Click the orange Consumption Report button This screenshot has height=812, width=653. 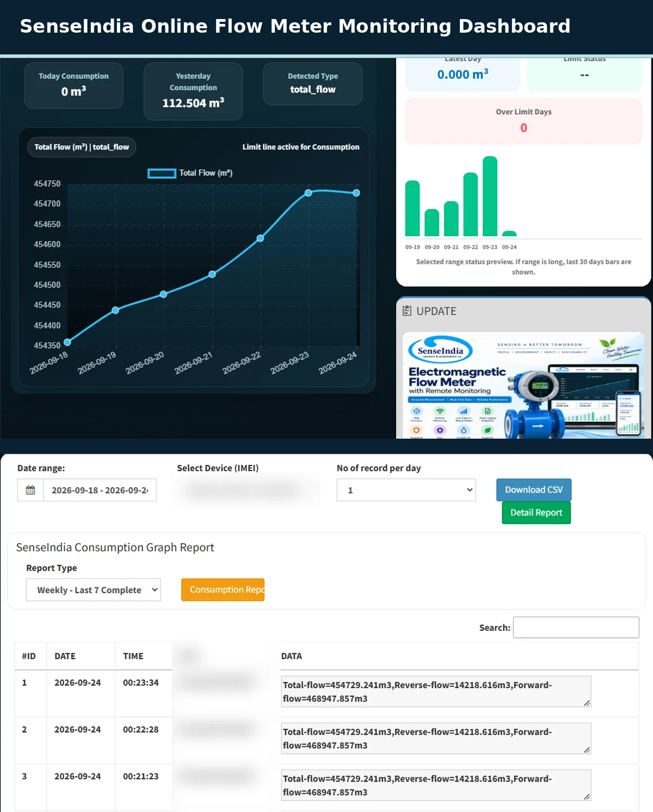coord(223,590)
